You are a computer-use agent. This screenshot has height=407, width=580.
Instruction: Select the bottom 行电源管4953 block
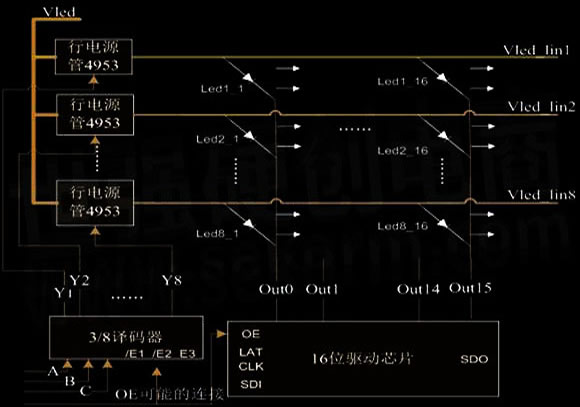[x=95, y=203]
